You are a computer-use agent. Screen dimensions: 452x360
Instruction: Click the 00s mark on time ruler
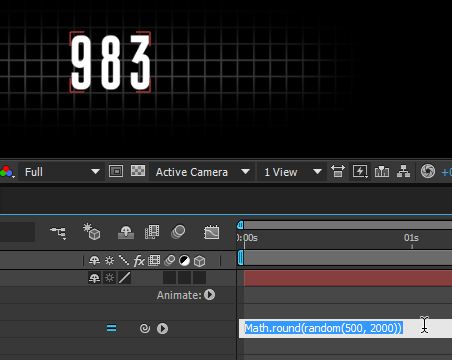248,238
